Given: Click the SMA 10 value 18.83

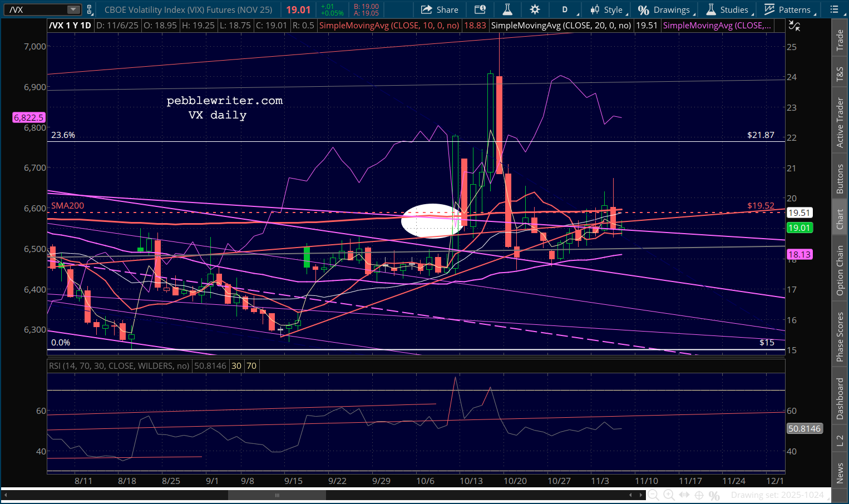Looking at the screenshot, I should click(475, 26).
